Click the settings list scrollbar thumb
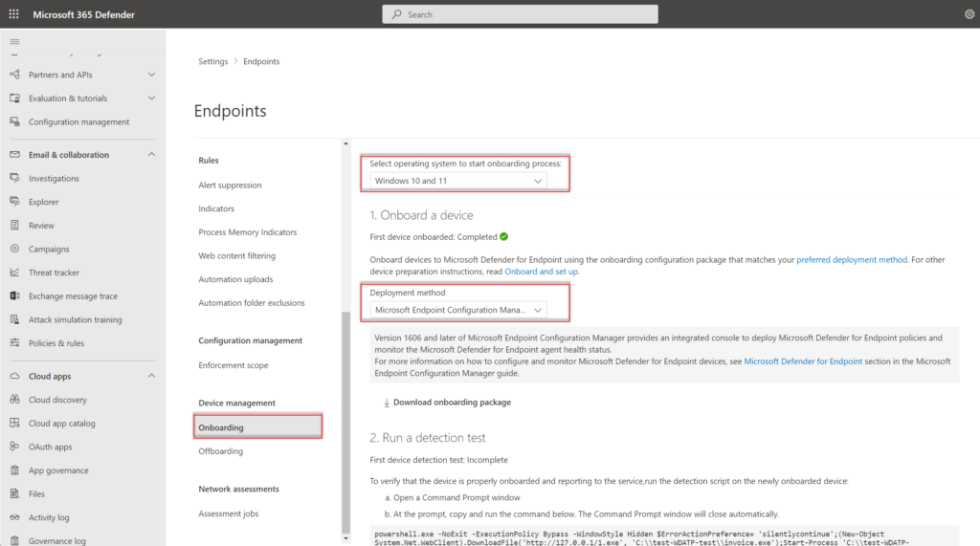The width and height of the screenshot is (980, 546). click(345, 423)
